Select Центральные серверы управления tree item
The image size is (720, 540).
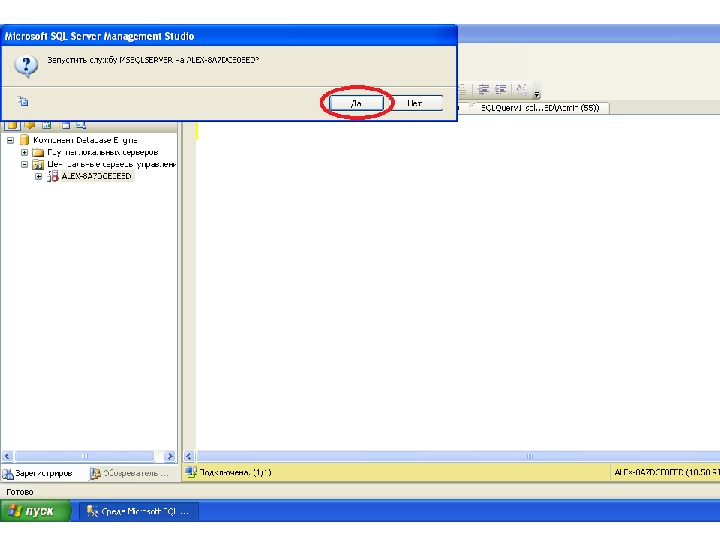point(112,164)
